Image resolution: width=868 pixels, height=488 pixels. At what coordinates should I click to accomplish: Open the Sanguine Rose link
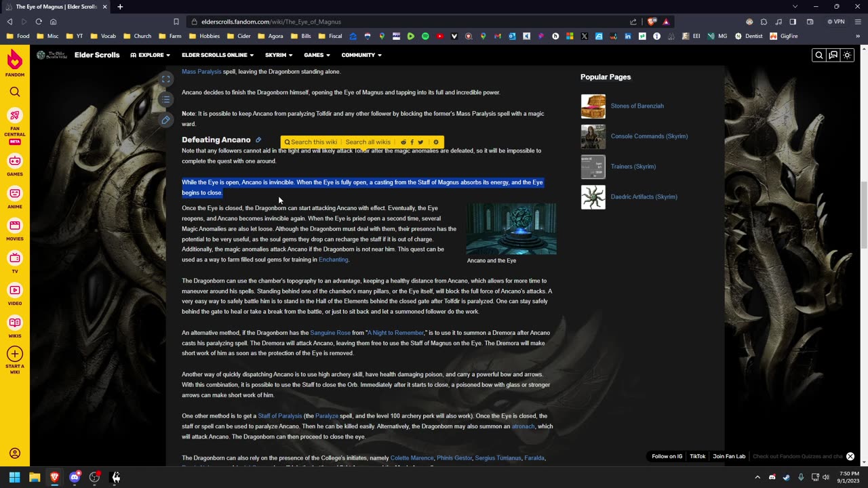[x=330, y=333]
